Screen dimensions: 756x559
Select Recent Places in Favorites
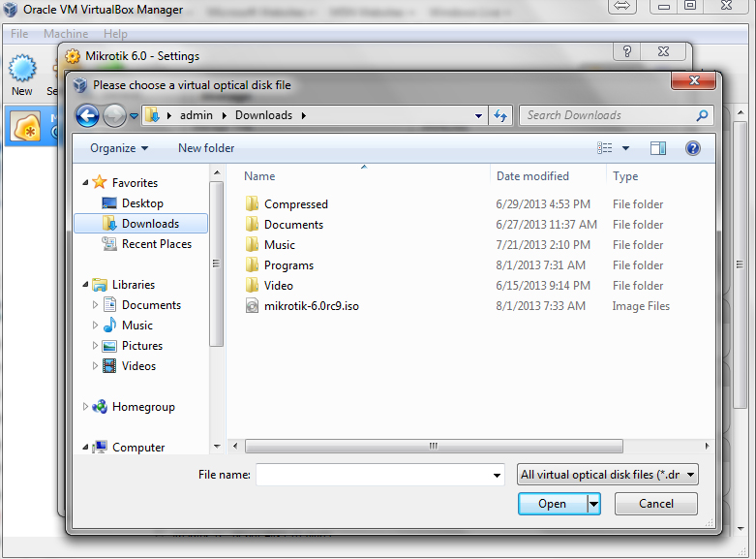(x=156, y=244)
